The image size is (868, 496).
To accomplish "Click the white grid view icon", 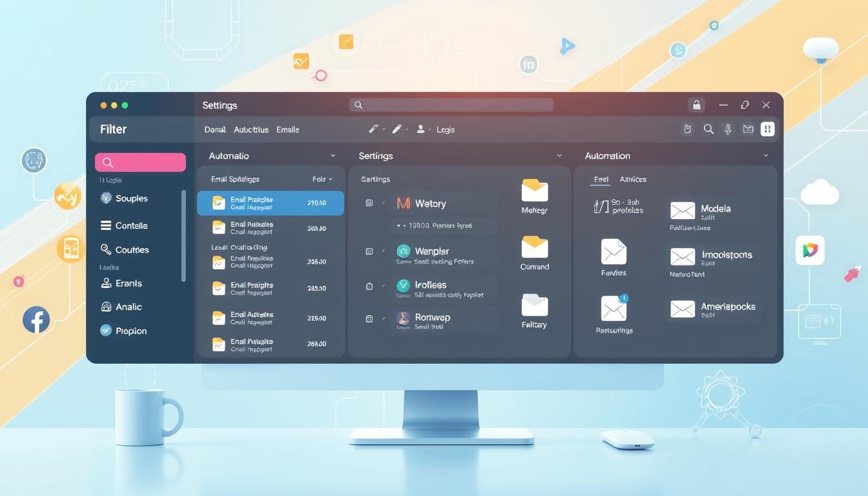I will [x=767, y=129].
